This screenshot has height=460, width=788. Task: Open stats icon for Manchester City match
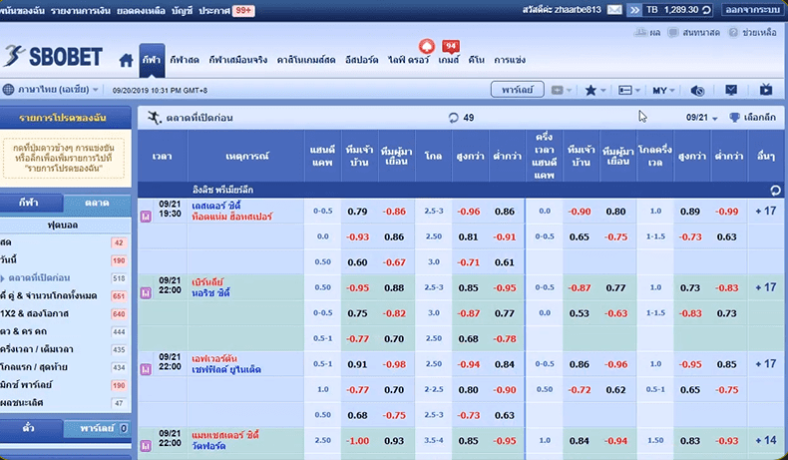146,445
